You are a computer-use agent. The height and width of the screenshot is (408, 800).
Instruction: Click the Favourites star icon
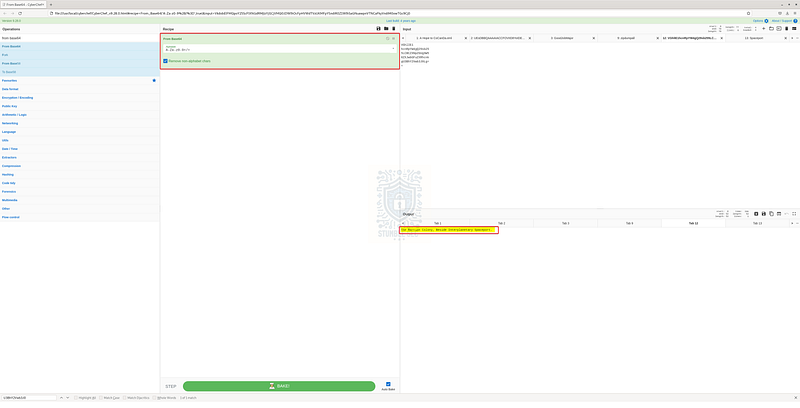click(154, 81)
